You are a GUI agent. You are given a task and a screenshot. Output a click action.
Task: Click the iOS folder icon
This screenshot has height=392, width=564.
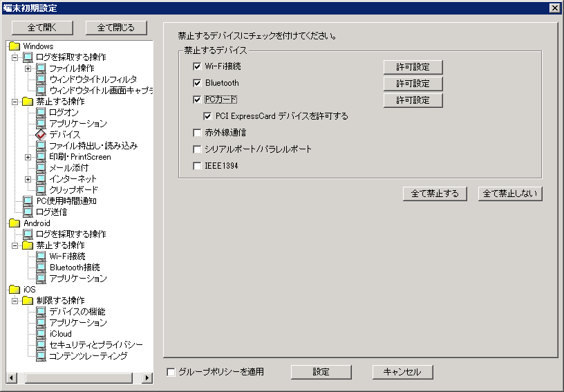tap(15, 290)
